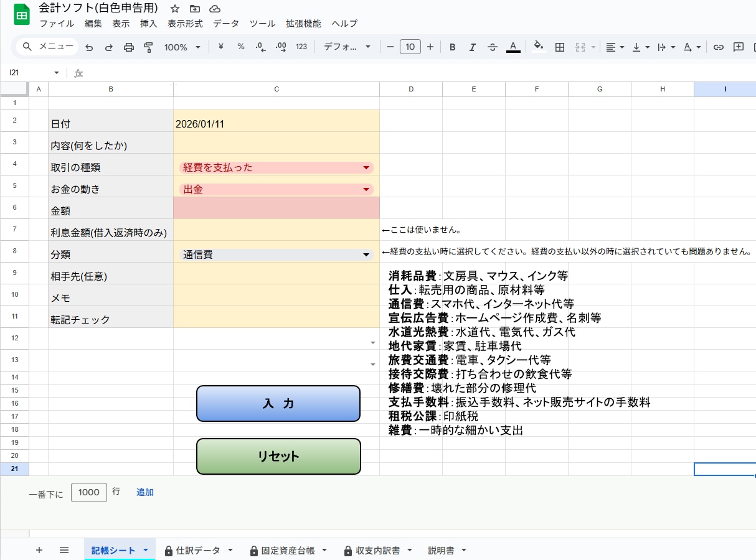Open the ツール menu
Image resolution: width=756 pixels, height=560 pixels.
pyautogui.click(x=262, y=24)
